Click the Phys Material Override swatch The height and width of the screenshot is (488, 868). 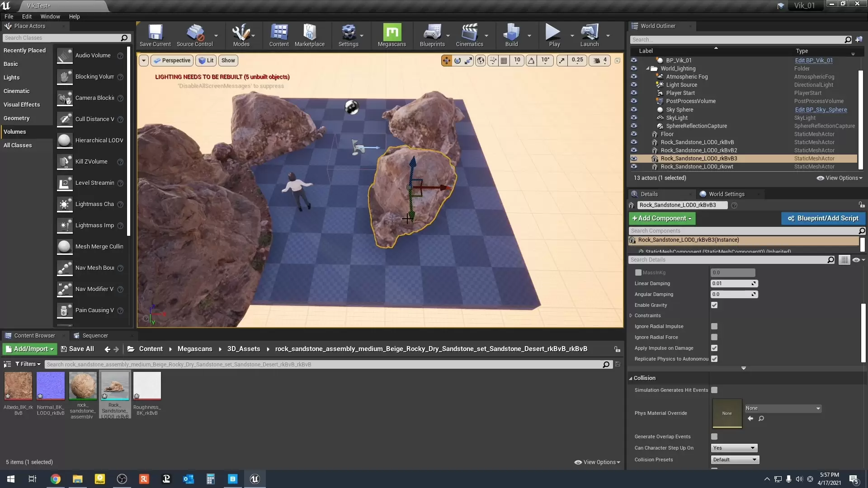click(x=727, y=413)
